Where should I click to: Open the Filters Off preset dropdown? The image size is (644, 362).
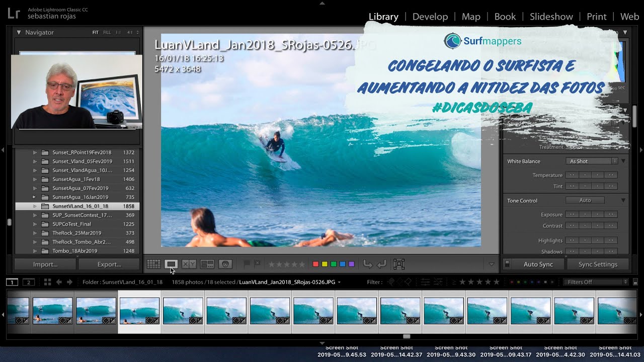coord(596,282)
